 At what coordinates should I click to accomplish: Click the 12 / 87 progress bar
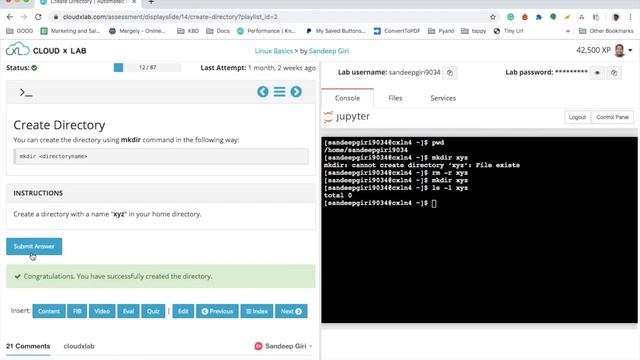(147, 68)
